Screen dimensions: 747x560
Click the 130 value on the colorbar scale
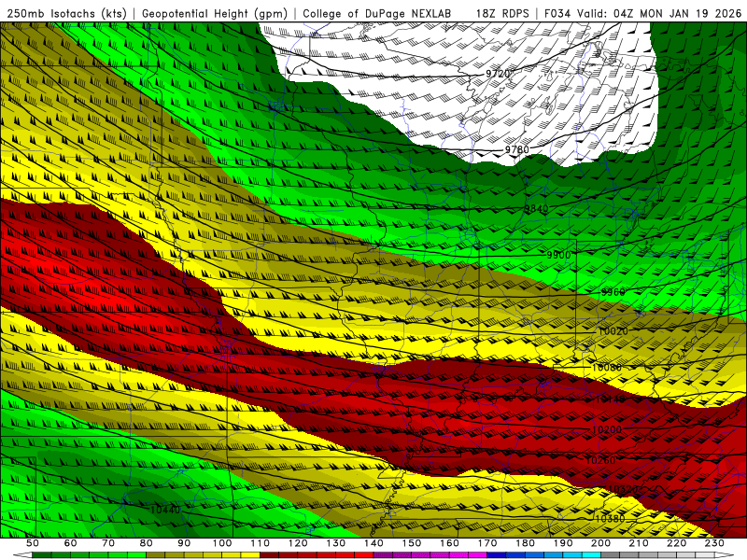[x=336, y=543]
